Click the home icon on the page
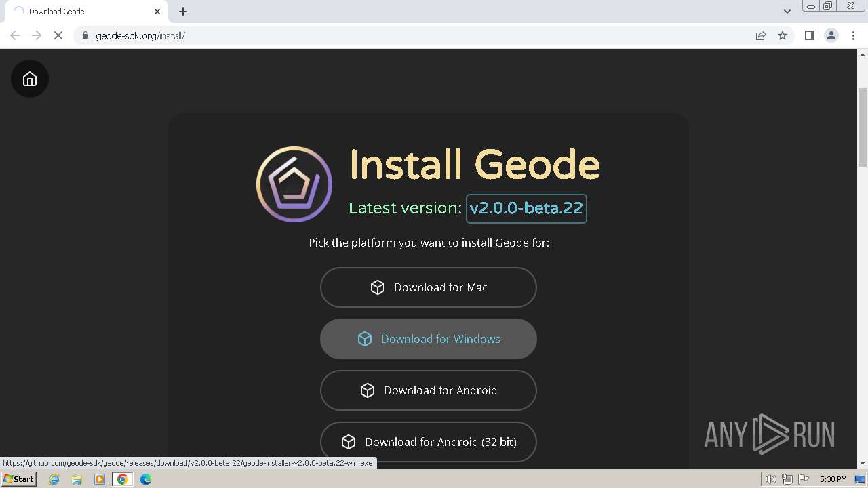This screenshot has height=488, width=868. point(30,79)
